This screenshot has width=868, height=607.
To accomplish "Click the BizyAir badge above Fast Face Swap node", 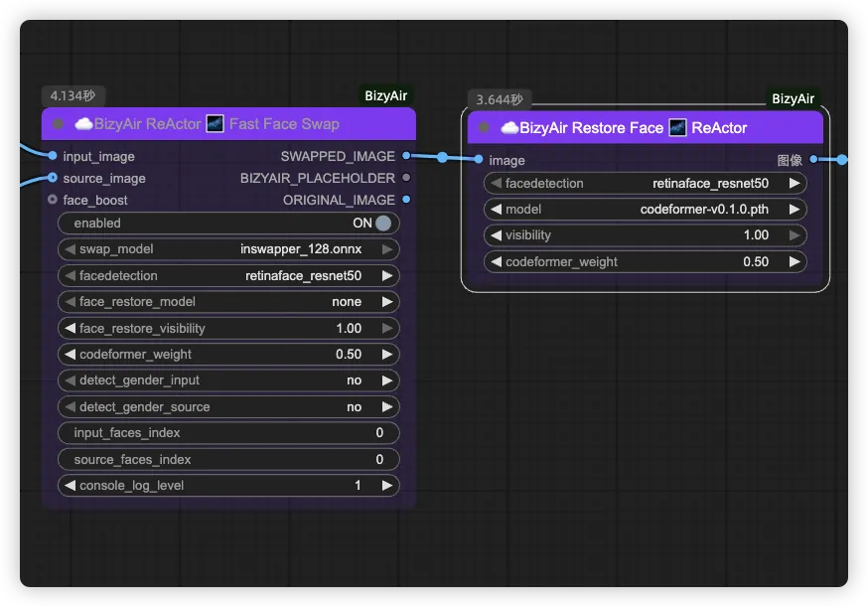I will [386, 95].
